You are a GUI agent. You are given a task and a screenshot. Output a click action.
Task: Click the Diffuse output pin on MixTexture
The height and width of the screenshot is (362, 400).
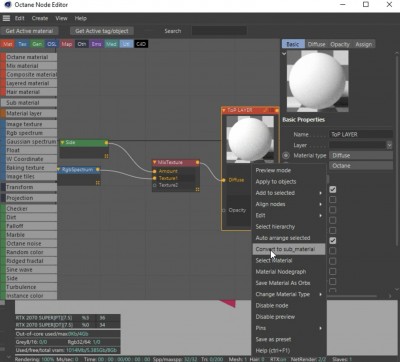point(198,163)
